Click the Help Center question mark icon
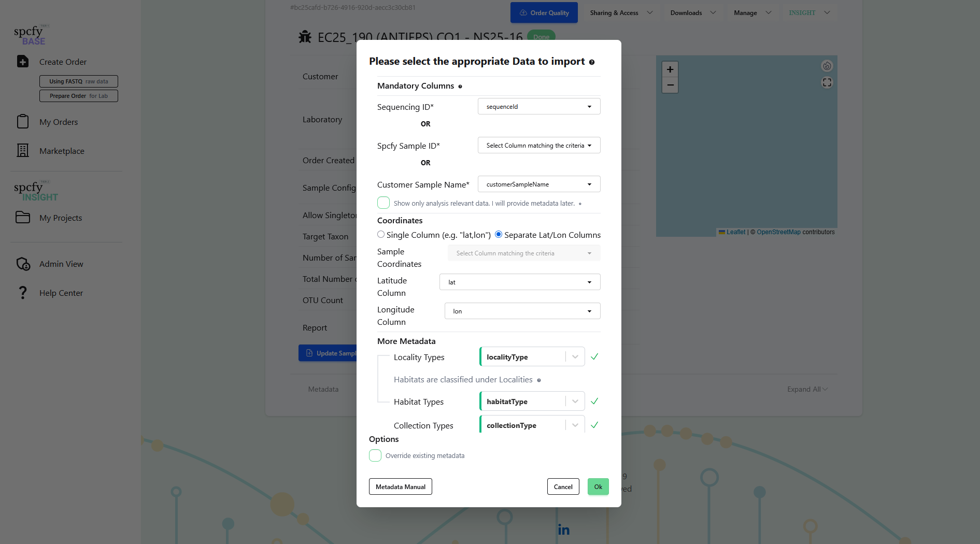Screen dimensions: 980x544 point(23,293)
